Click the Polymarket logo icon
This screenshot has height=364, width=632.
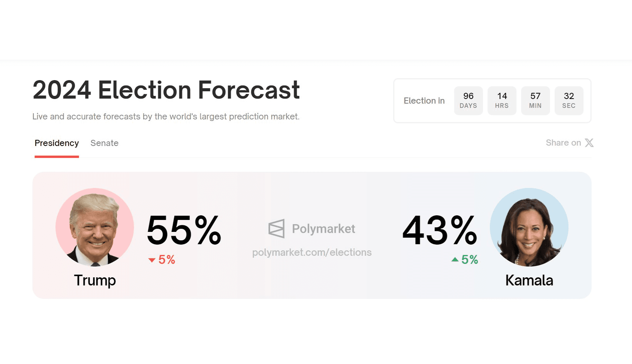tap(277, 228)
